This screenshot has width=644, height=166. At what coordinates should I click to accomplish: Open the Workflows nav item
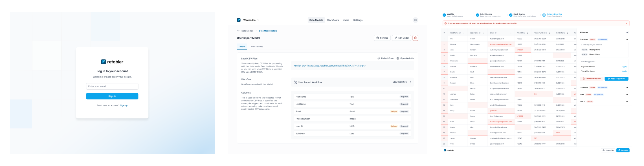[333, 20]
